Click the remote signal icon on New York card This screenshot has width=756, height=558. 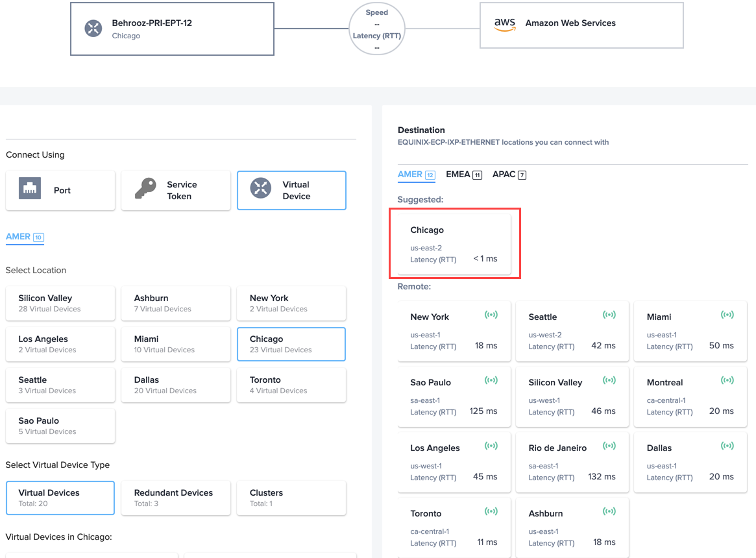pyautogui.click(x=491, y=315)
